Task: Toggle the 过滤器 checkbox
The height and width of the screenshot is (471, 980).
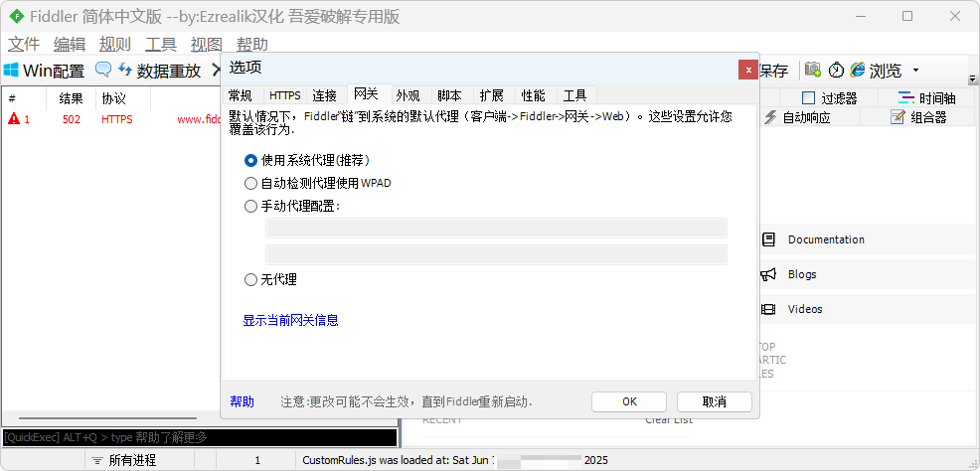Action: pos(809,97)
